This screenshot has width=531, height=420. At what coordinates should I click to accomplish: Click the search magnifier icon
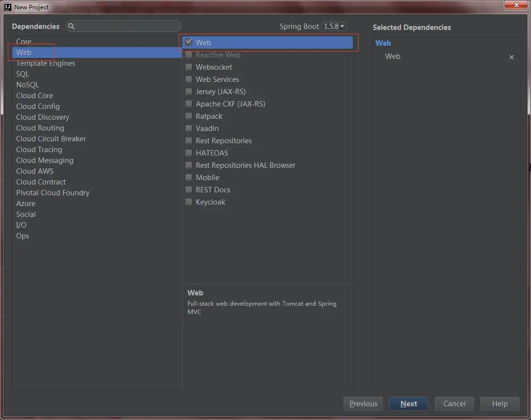coord(72,26)
